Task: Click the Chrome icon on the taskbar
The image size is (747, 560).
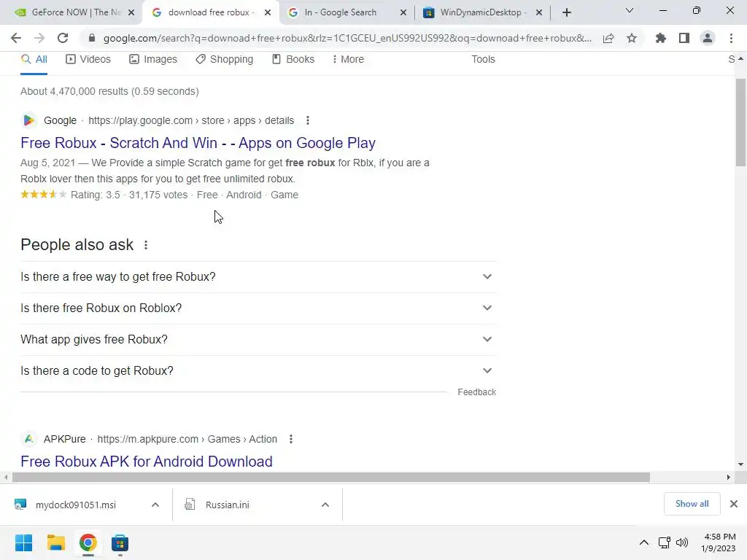Action: click(x=88, y=542)
